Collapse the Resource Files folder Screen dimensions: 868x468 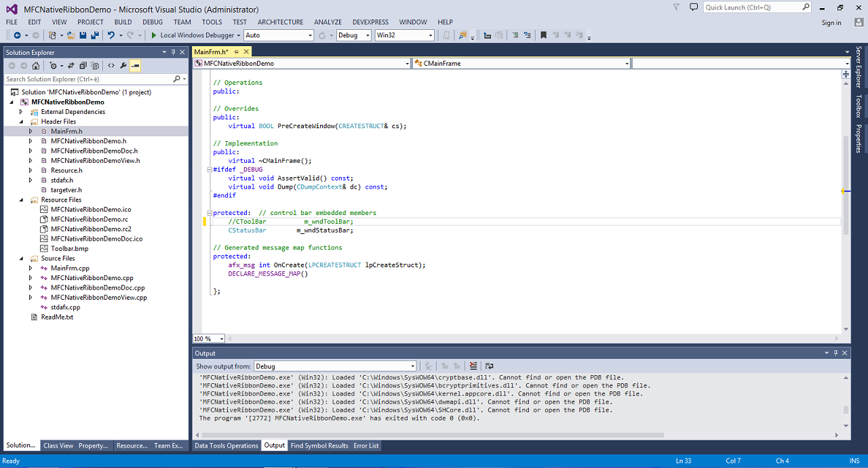[x=21, y=200]
